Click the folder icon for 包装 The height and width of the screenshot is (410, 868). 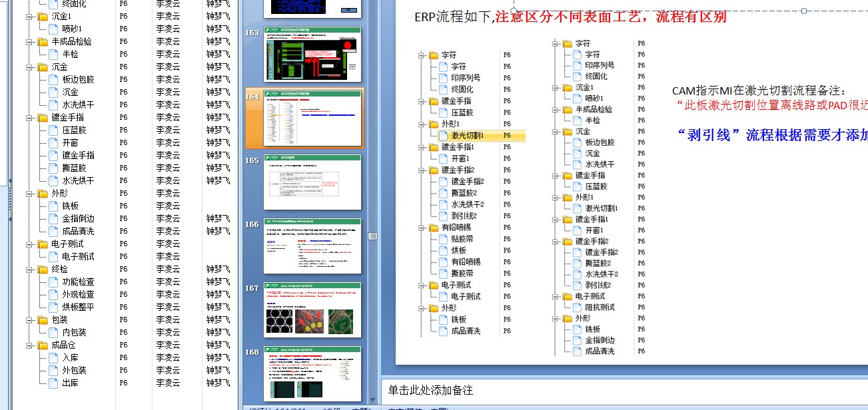coord(43,320)
